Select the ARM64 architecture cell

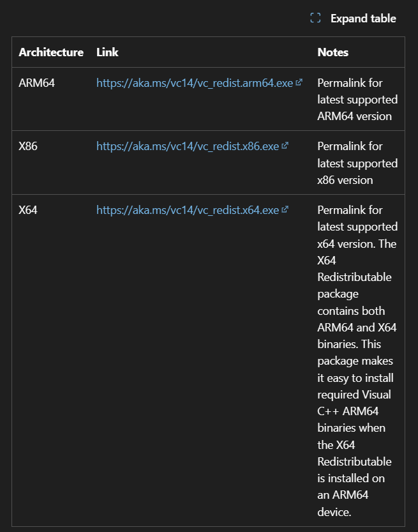[x=37, y=83]
